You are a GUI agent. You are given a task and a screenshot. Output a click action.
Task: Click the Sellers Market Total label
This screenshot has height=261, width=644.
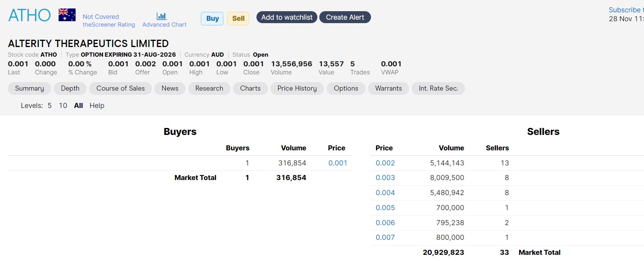(x=539, y=253)
